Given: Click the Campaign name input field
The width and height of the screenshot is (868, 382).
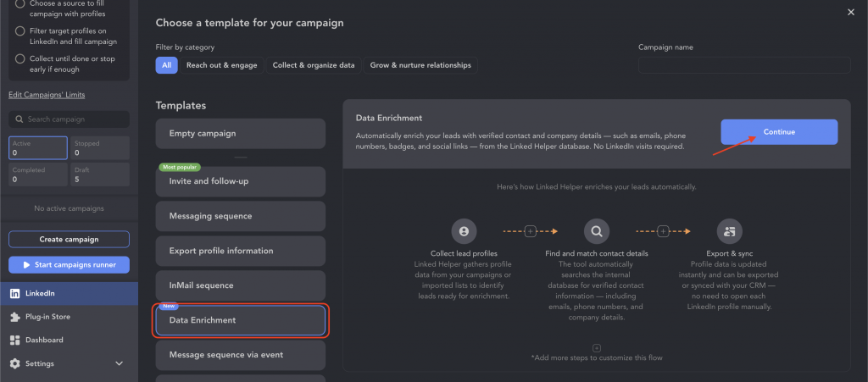Looking at the screenshot, I should [x=744, y=65].
